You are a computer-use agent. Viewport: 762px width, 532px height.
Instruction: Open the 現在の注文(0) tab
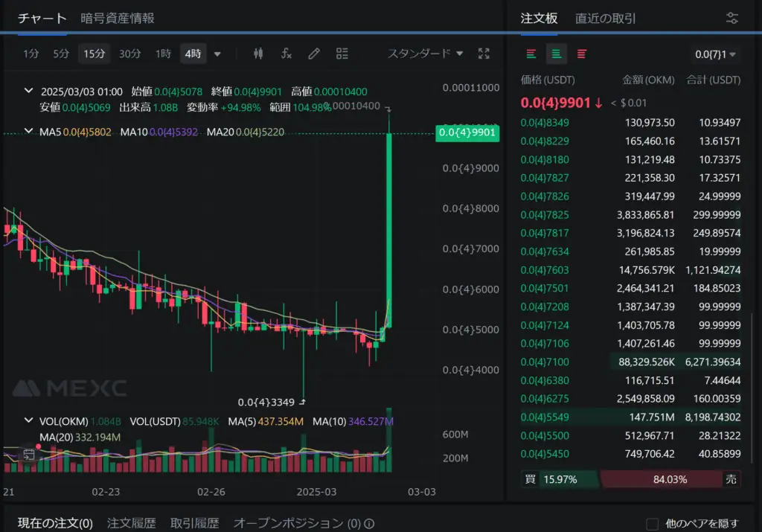point(55,523)
